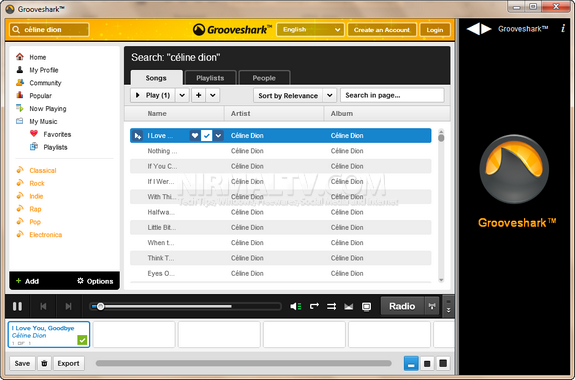Click the song list vertical scrollbar thumb

441,137
